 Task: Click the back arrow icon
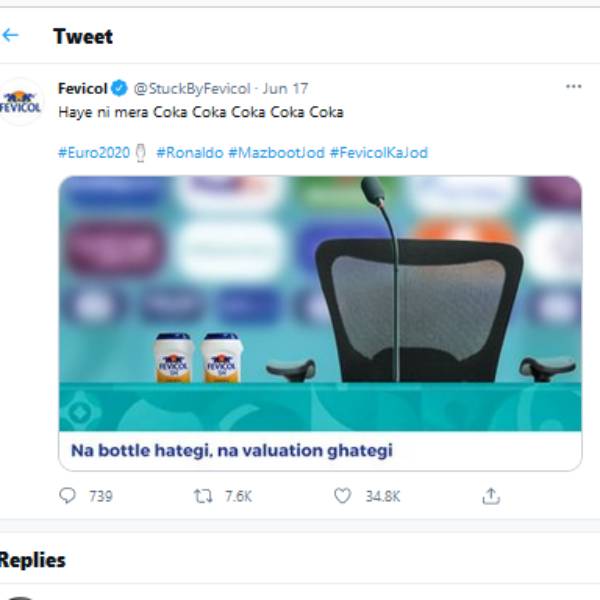click(11, 36)
